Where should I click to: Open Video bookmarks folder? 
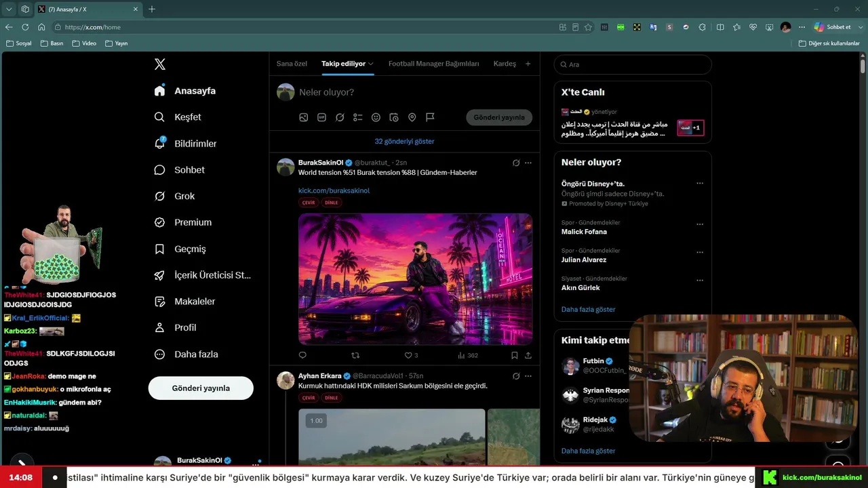84,43
